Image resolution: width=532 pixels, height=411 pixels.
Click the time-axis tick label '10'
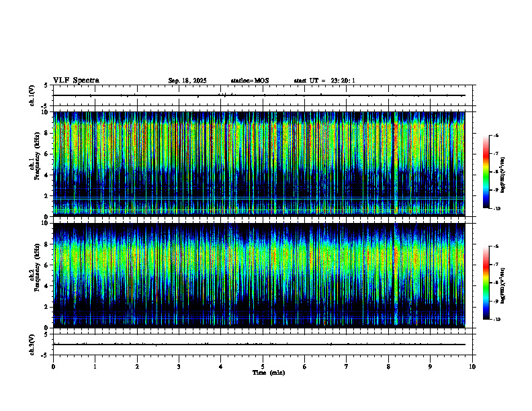click(x=472, y=367)
